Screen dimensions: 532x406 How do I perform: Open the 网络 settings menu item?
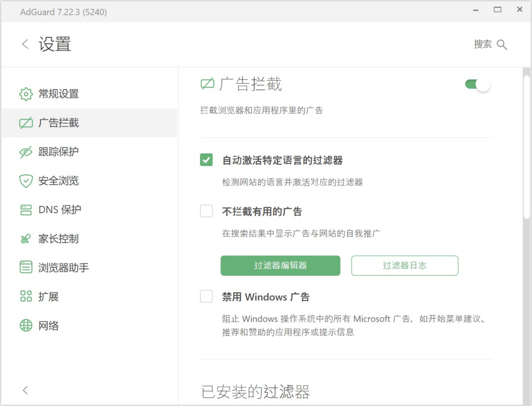(x=48, y=326)
